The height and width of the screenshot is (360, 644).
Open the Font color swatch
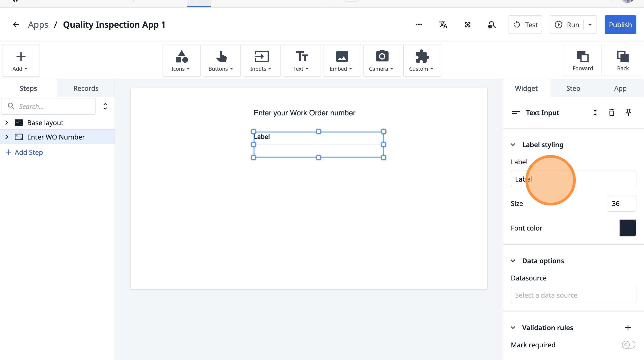(x=628, y=228)
